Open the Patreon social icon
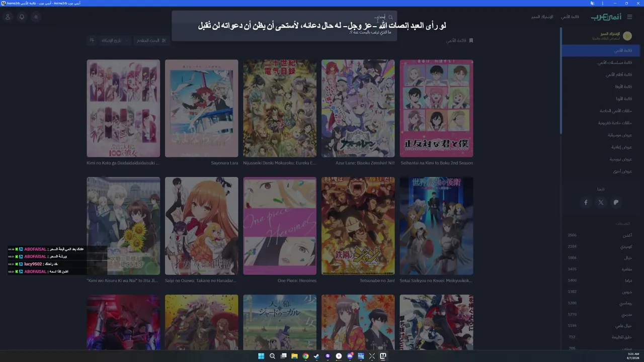 [616, 202]
